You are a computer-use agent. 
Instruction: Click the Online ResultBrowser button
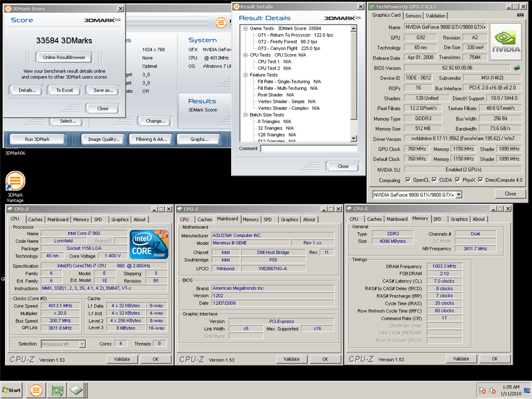tap(64, 57)
